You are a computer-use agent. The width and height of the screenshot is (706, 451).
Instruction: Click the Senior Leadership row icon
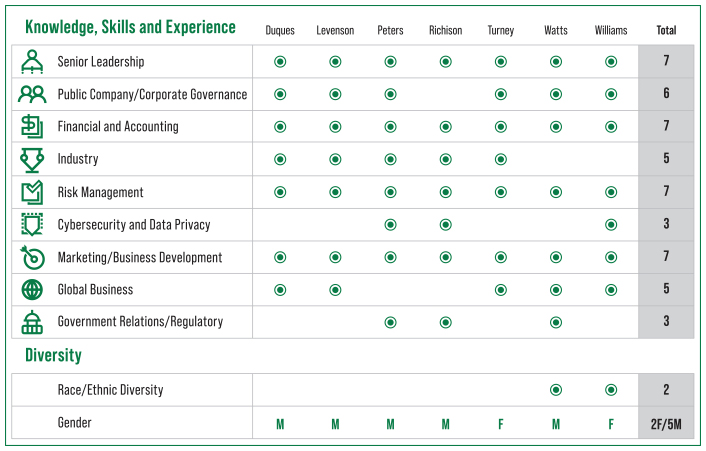pyautogui.click(x=32, y=62)
